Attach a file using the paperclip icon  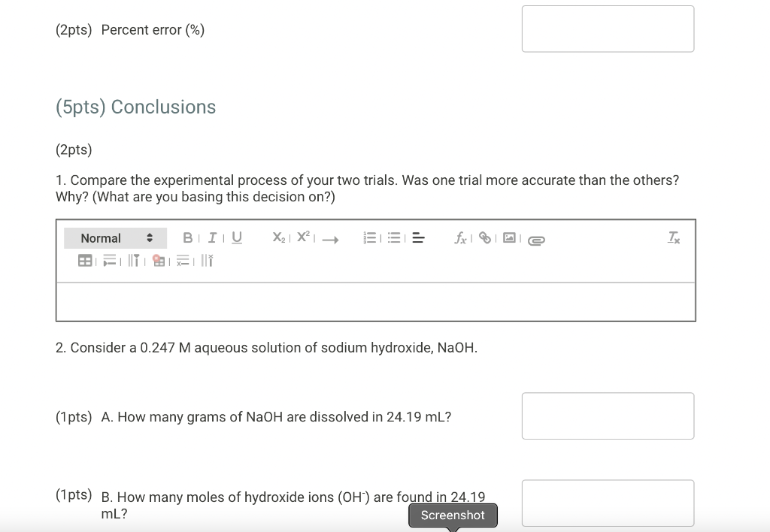(x=536, y=239)
